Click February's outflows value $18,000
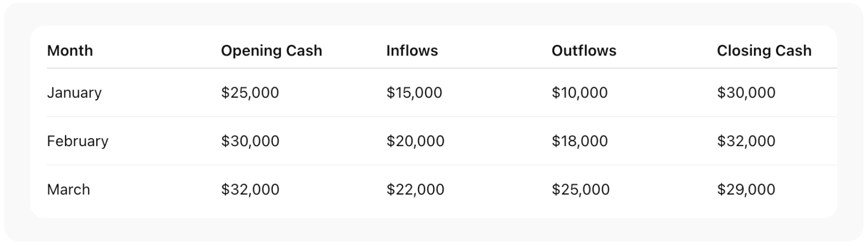The width and height of the screenshot is (868, 246). coord(580,141)
